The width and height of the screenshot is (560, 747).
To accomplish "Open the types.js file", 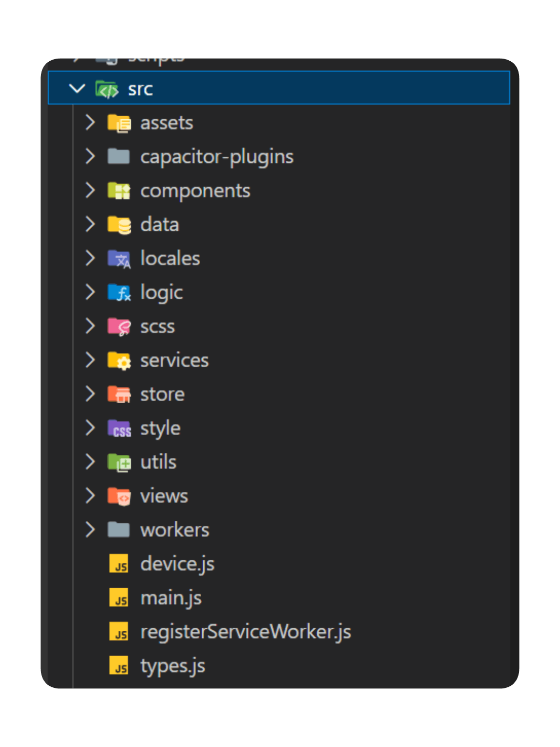I will (172, 666).
